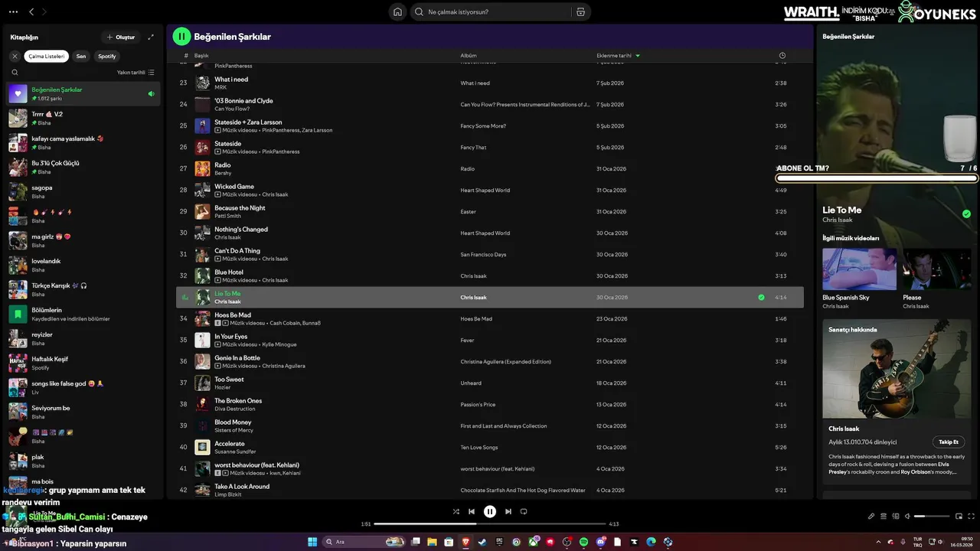Pause playback with the center player button
The height and width of the screenshot is (551, 980).
[490, 511]
